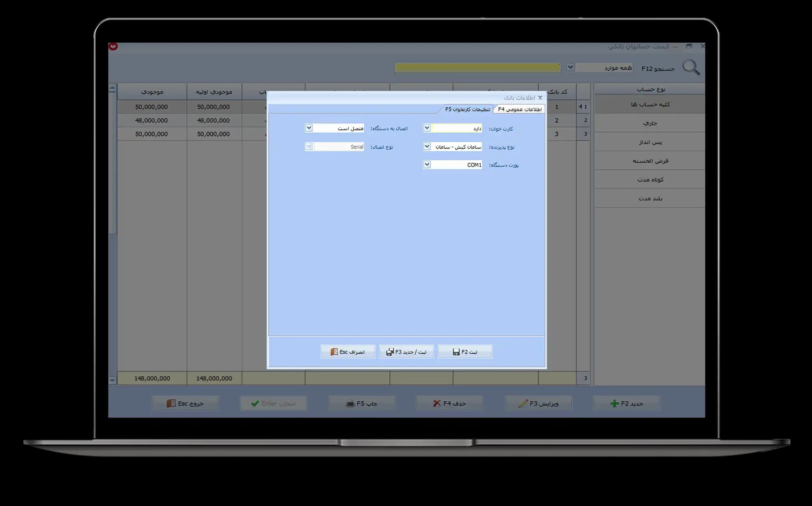This screenshot has width=812, height=506.
Task: Open the اتصال به دستگاه dropdown
Action: click(309, 128)
